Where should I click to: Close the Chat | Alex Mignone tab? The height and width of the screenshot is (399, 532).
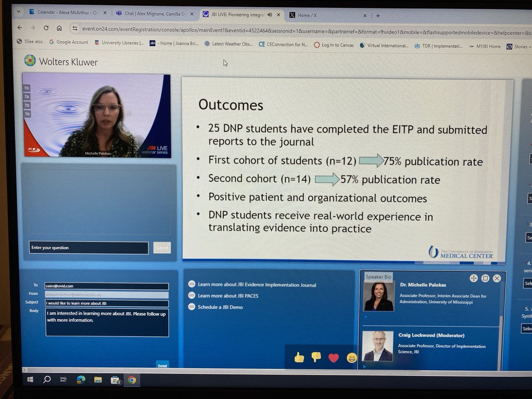click(192, 14)
